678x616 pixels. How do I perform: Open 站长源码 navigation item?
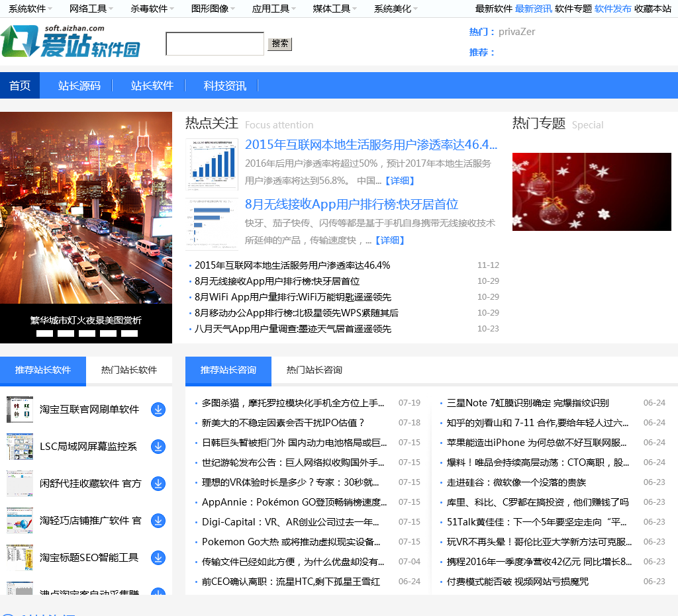coord(79,85)
